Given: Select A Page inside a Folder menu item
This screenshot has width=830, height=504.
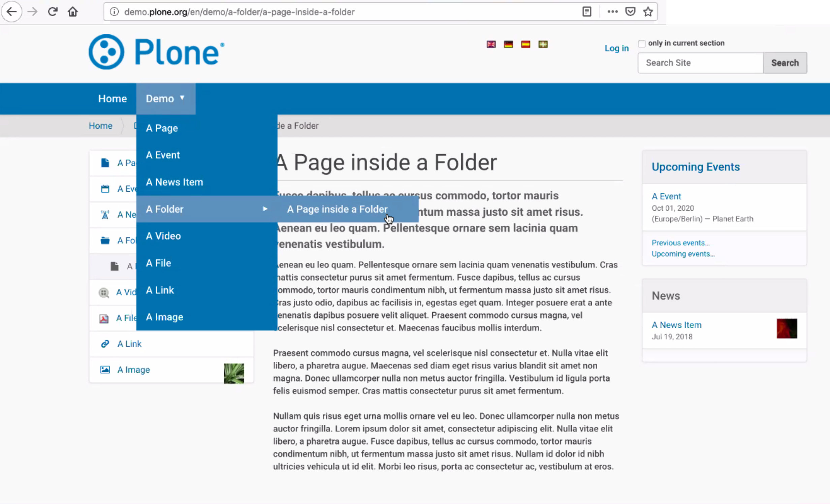Looking at the screenshot, I should (337, 209).
